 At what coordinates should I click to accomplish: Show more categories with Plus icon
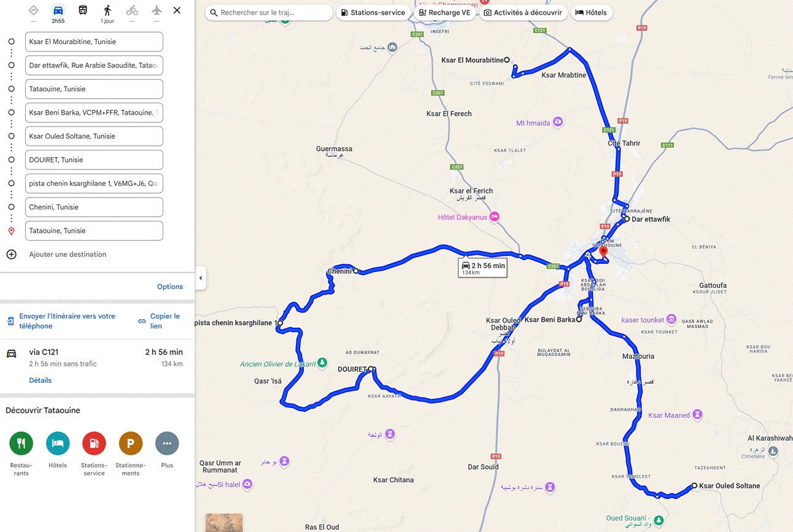[167, 443]
